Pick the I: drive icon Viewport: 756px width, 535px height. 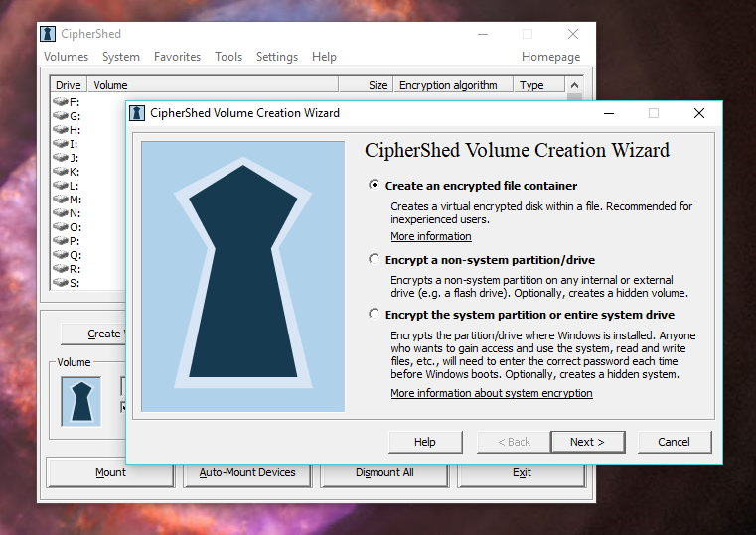pyautogui.click(x=61, y=144)
